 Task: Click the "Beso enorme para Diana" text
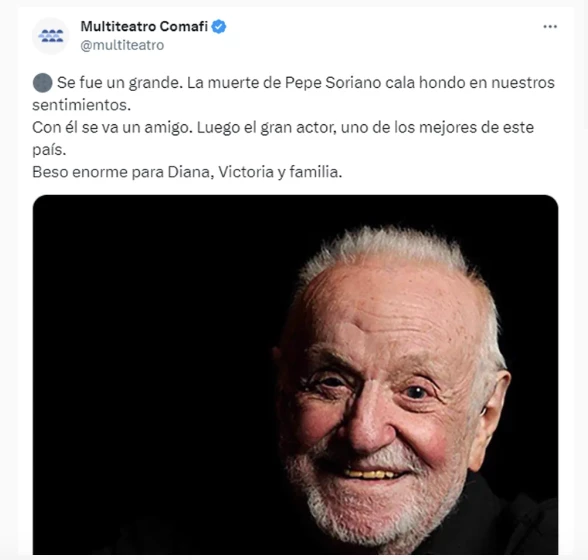click(123, 172)
